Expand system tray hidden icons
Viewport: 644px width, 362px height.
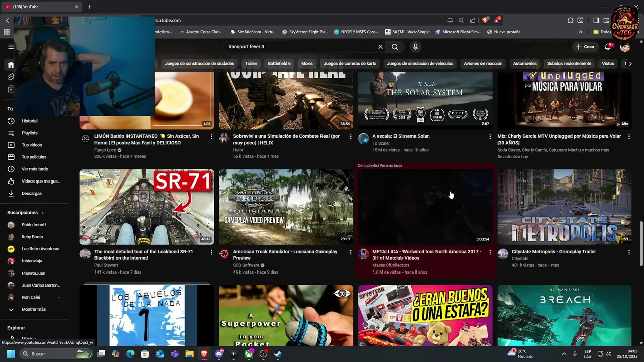pyautogui.click(x=563, y=354)
